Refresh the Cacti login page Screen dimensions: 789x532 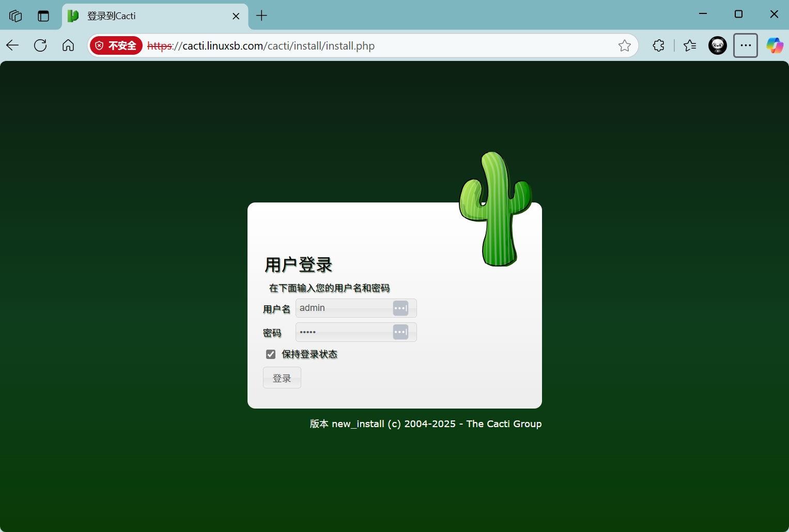[40, 45]
